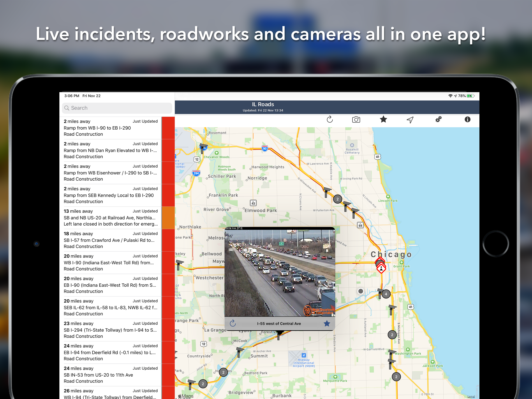Image resolution: width=532 pixels, height=399 pixels.
Task: Open the cluster of 4 cameras south of Chicago
Action: tap(386, 294)
